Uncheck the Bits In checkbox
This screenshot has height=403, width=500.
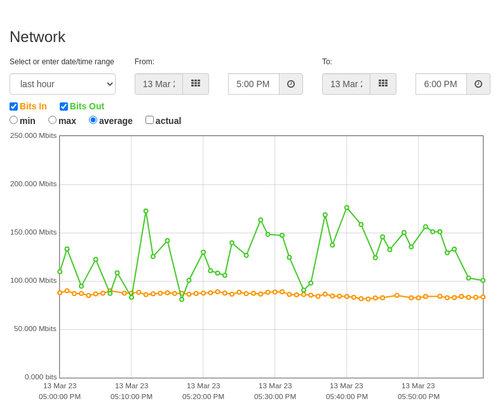tap(14, 106)
